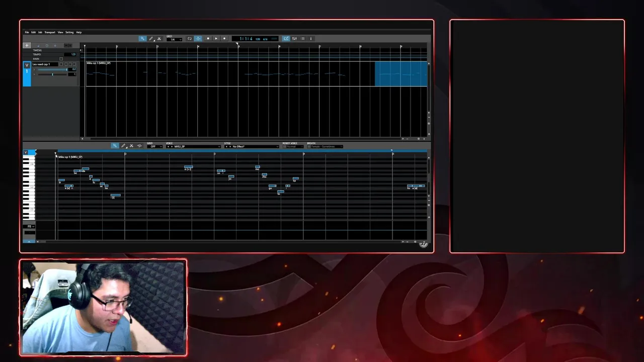
Task: Select the pencil tool in top toolbar
Action: pyautogui.click(x=151, y=39)
